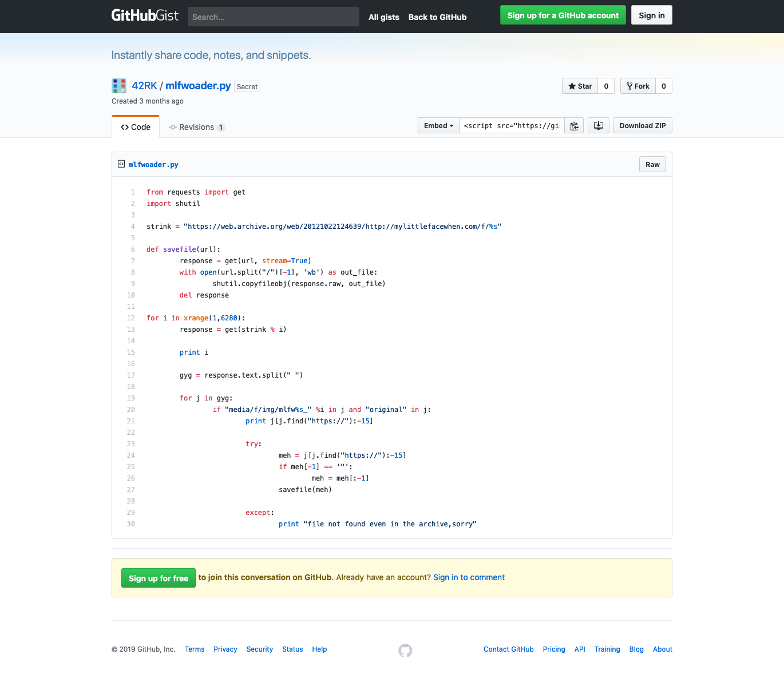Open the Revisions tab
This screenshot has height=686, width=784.
196,127
